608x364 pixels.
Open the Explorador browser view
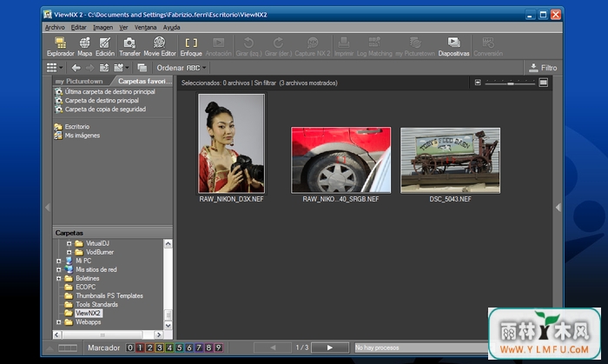pyautogui.click(x=60, y=47)
